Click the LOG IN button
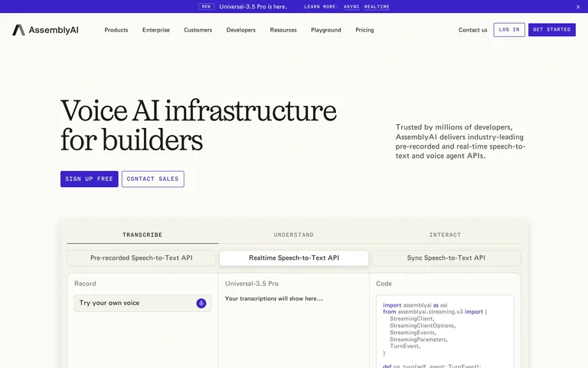Screen dimensions: 588x368 coord(509,30)
